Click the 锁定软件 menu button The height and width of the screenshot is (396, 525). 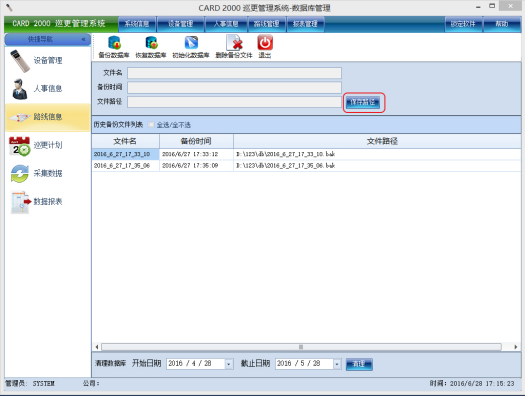point(463,24)
